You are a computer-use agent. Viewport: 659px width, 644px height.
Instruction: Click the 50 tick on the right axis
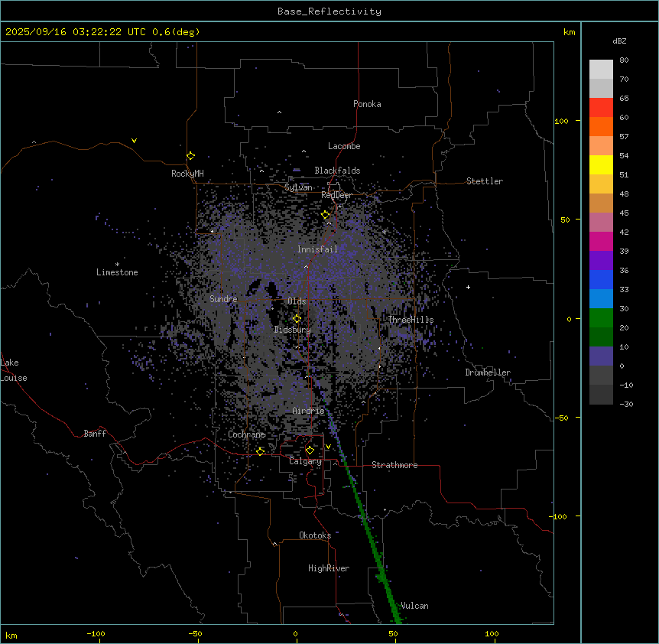(565, 220)
